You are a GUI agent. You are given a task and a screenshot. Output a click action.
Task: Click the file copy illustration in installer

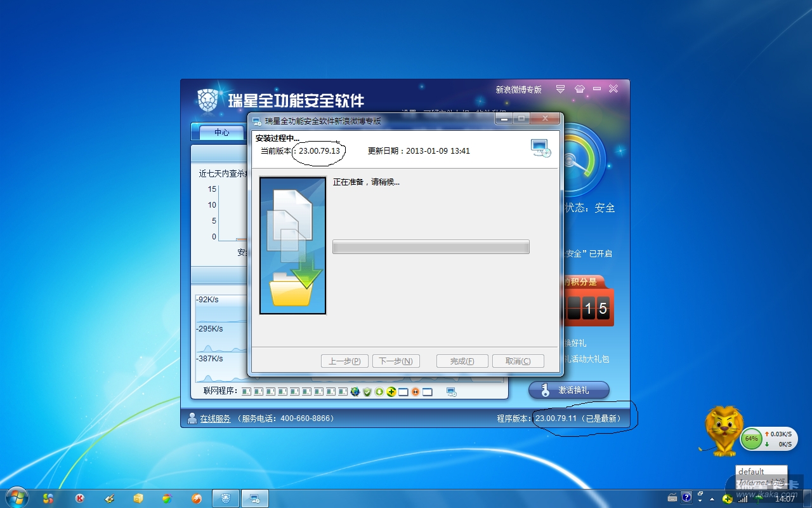(292, 246)
